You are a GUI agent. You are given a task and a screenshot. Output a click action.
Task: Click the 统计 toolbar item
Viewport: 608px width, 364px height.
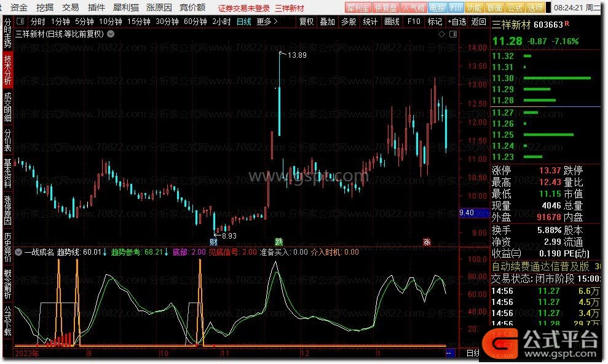point(370,22)
